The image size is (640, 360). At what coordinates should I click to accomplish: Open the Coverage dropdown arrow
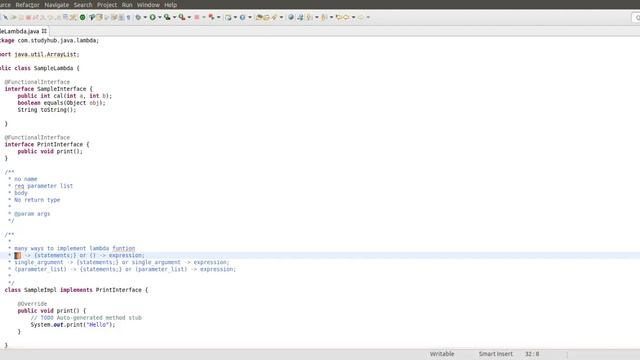(x=174, y=17)
